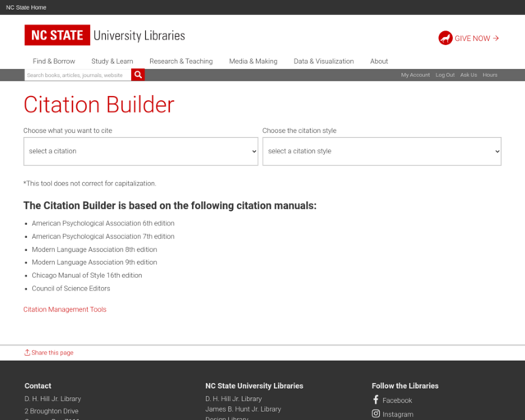Image resolution: width=525 pixels, height=420 pixels.
Task: Click the Hours link
Action: tap(490, 75)
